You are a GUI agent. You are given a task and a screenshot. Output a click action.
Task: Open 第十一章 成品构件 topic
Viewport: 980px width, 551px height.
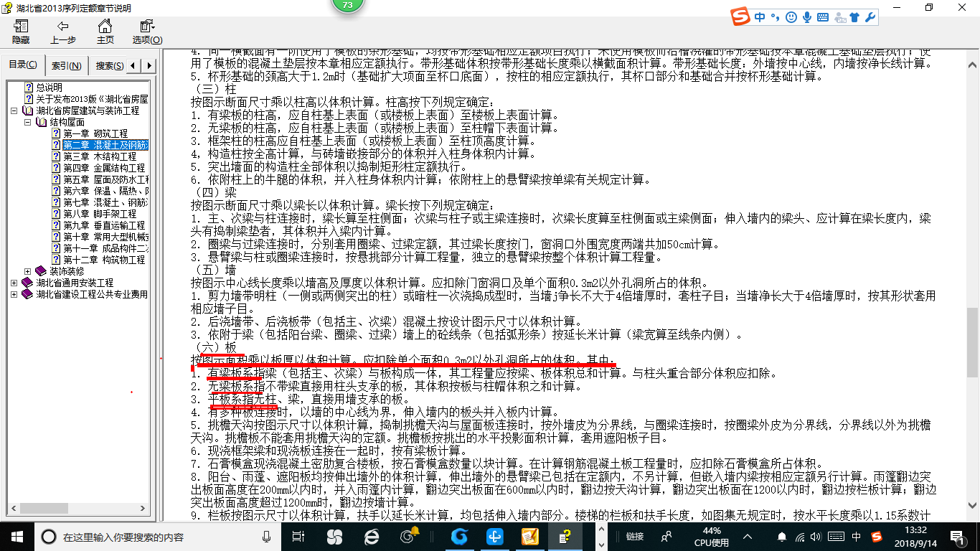pyautogui.click(x=105, y=248)
